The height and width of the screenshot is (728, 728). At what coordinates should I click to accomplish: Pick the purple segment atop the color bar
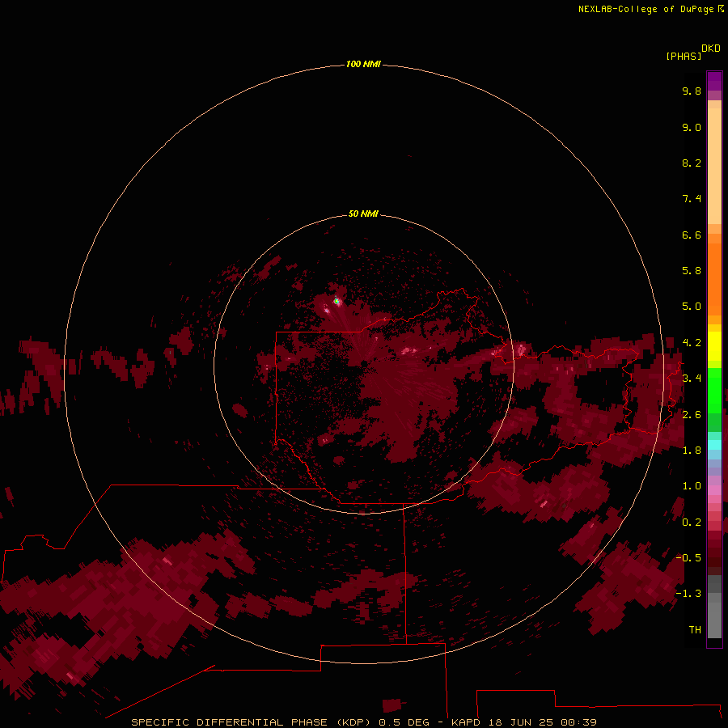(714, 82)
